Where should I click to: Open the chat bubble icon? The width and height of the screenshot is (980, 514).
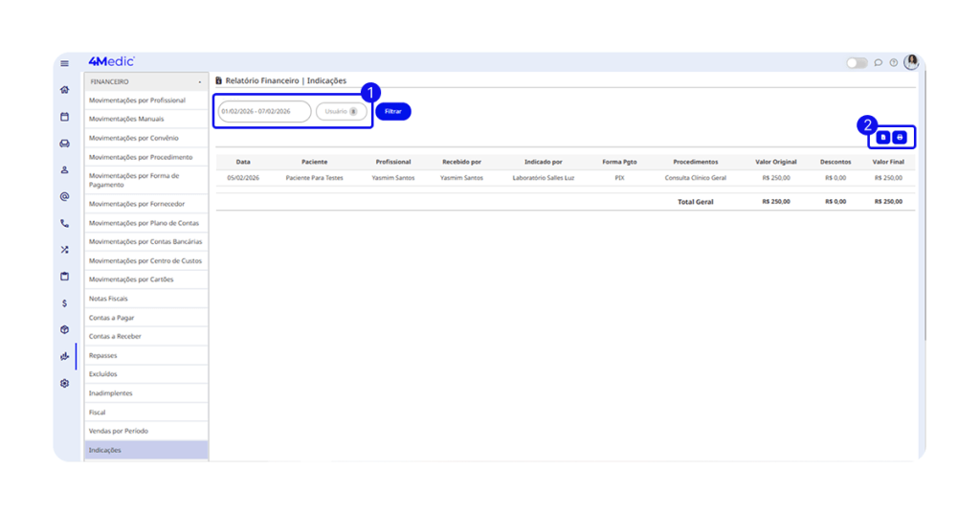(x=879, y=63)
